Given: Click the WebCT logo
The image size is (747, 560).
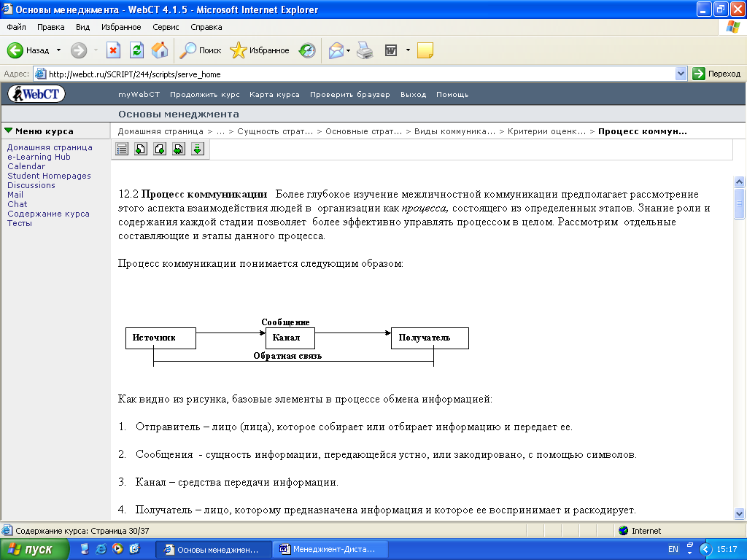Looking at the screenshot, I should click(x=36, y=94).
